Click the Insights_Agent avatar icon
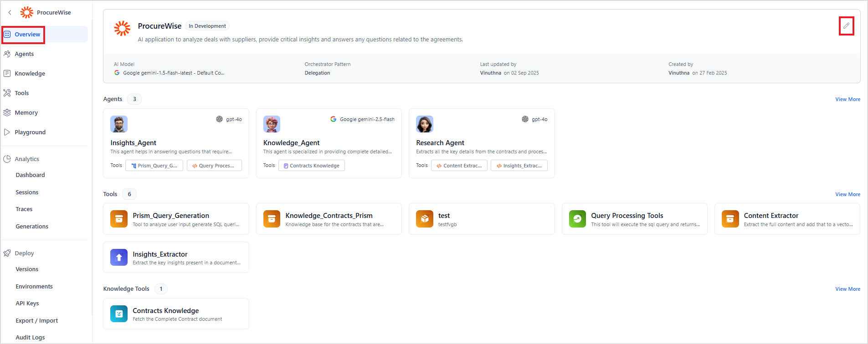Image resolution: width=868 pixels, height=344 pixels. pos(119,124)
